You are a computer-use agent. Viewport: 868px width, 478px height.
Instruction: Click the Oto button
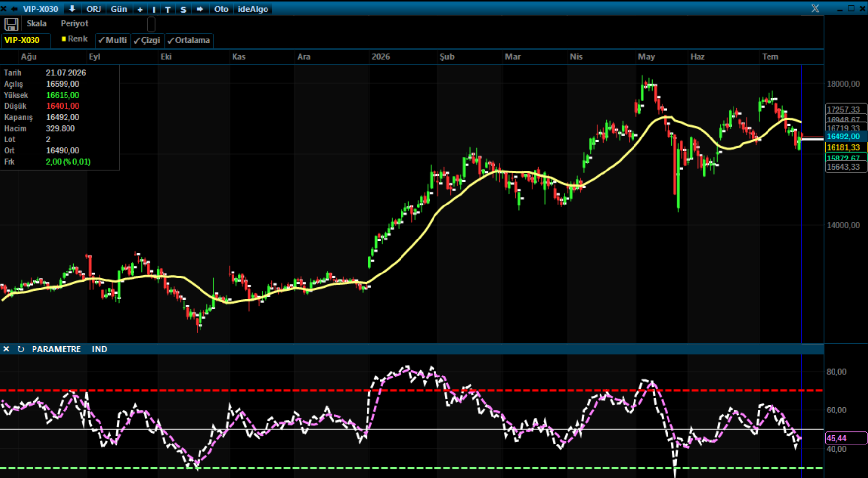[221, 9]
